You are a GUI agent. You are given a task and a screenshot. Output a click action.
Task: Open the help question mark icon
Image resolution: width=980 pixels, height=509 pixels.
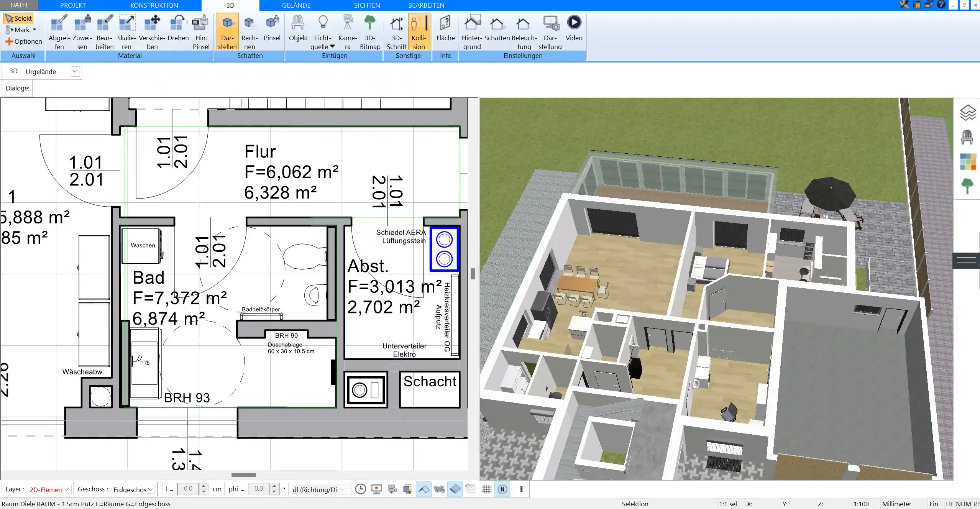[941, 5]
